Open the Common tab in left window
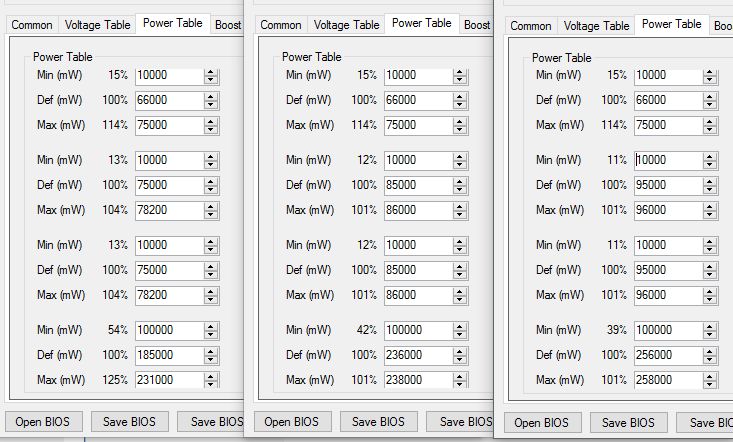The image size is (733, 442). (x=32, y=25)
